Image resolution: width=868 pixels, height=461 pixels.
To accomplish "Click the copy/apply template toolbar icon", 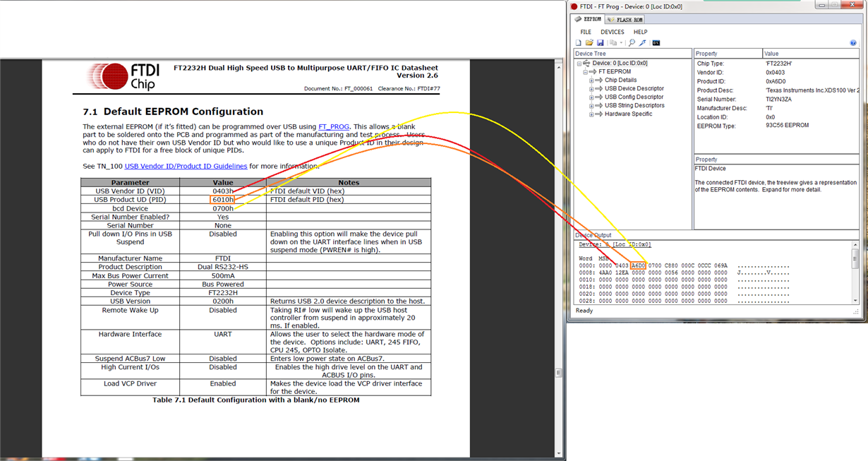I will 613,43.
